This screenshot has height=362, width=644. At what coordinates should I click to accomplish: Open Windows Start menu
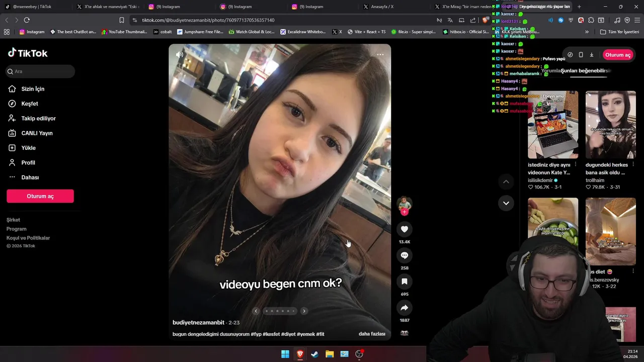click(x=285, y=354)
